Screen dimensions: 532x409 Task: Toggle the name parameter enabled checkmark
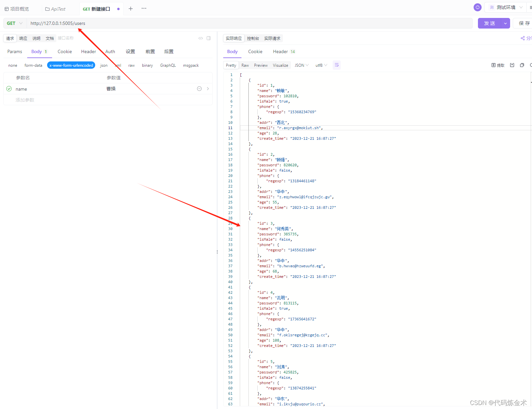pyautogui.click(x=9, y=89)
